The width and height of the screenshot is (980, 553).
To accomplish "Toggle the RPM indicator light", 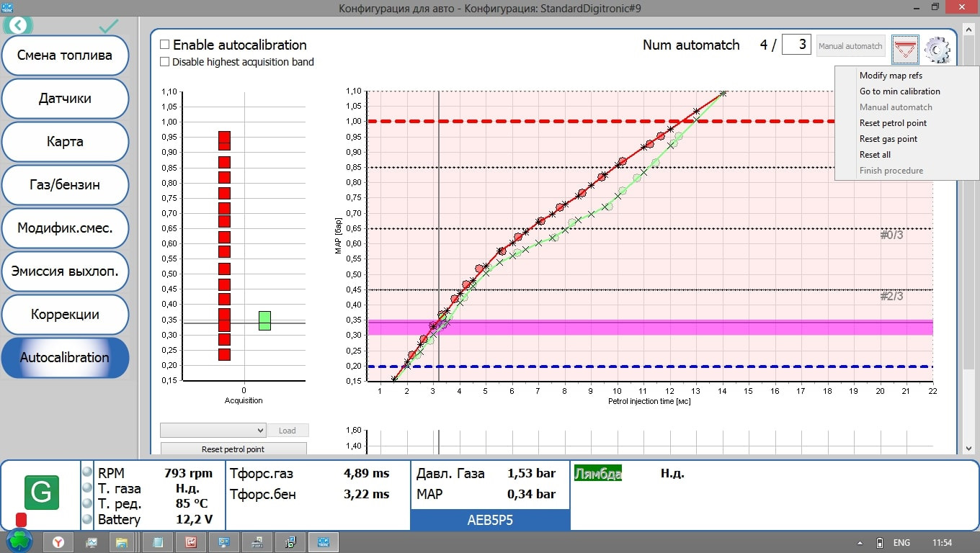I will click(87, 472).
